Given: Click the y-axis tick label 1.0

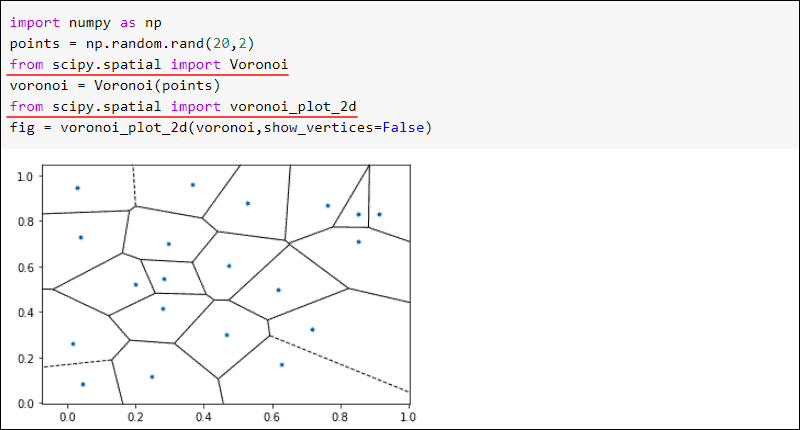Looking at the screenshot, I should [x=25, y=176].
